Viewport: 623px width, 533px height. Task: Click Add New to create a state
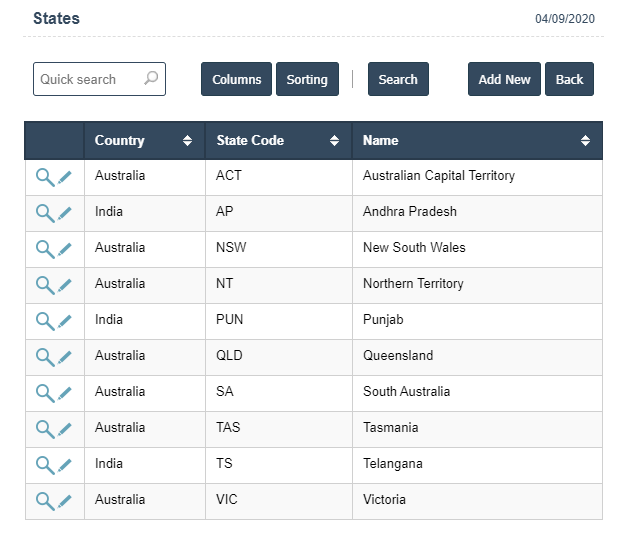click(x=504, y=80)
